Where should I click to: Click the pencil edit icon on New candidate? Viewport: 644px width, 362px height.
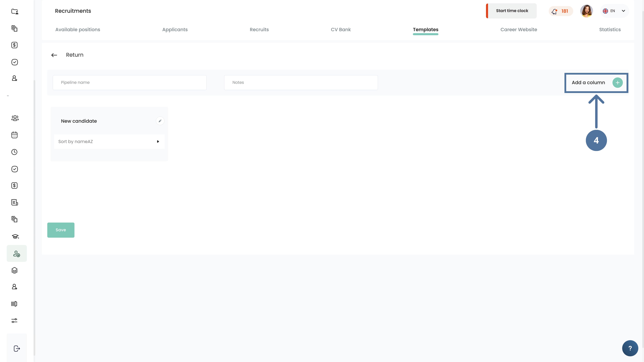(160, 121)
